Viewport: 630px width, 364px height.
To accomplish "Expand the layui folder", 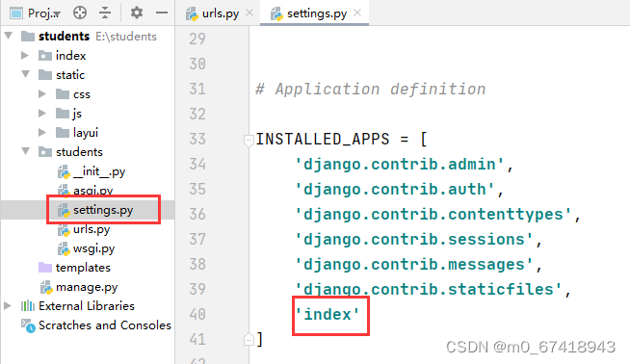I will (42, 132).
